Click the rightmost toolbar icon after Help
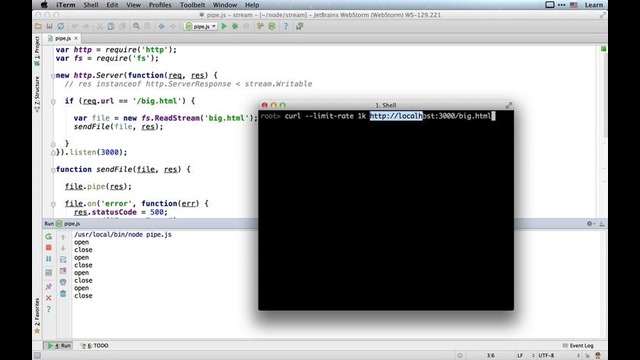640x360 pixels. click(300, 27)
